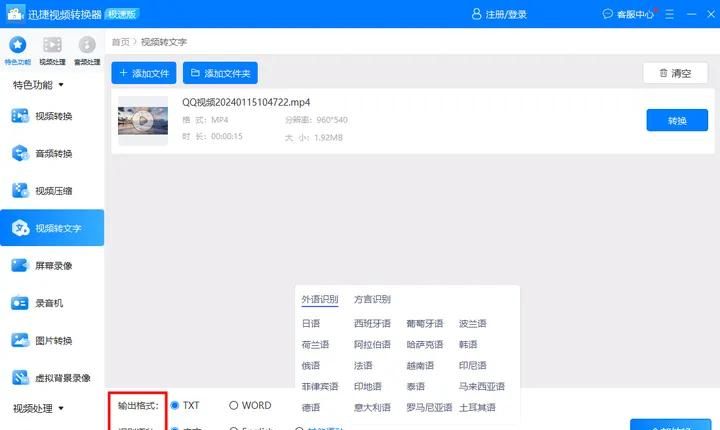Select the 特色功能 star icon tab
This screenshot has width=720, height=430.
coord(17,45)
